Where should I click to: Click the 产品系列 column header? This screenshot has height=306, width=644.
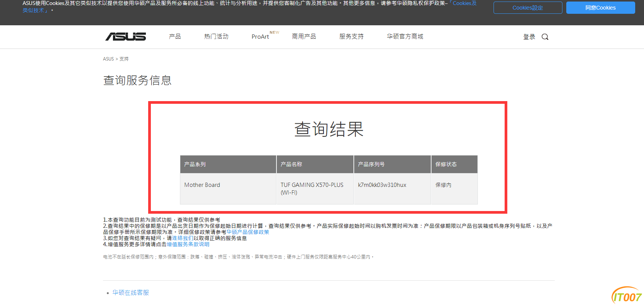pos(228,164)
